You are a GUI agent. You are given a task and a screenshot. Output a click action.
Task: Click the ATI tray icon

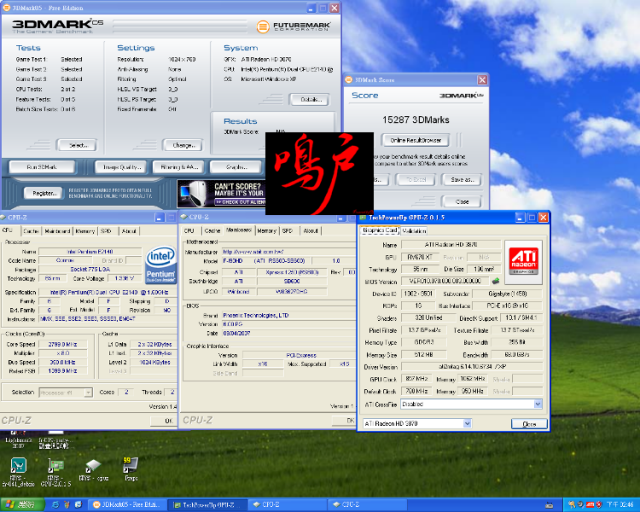pyautogui.click(x=589, y=505)
